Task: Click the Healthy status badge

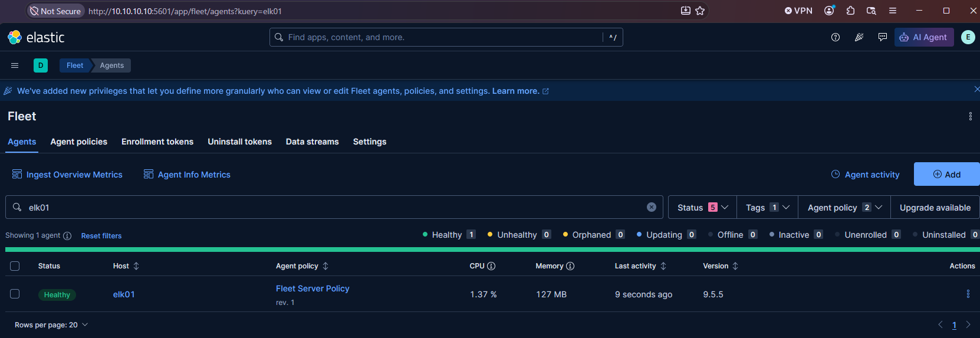Action: click(x=57, y=294)
